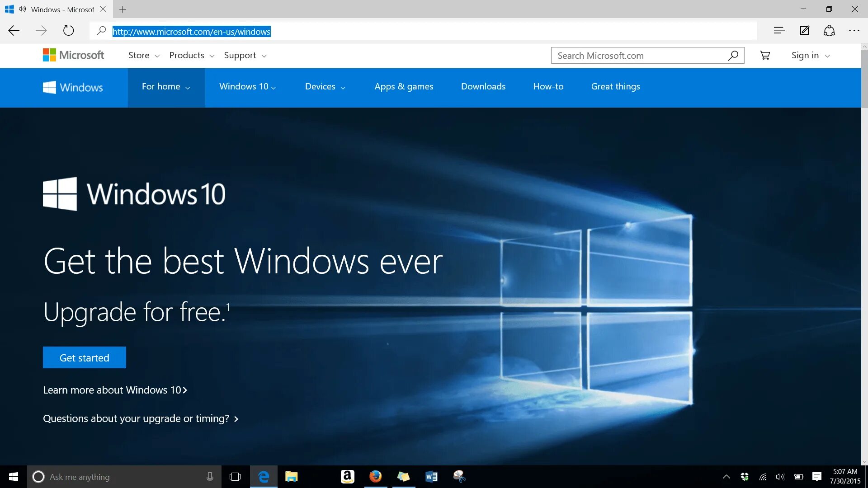Expand the For home menu
The image size is (868, 488).
pos(166,87)
